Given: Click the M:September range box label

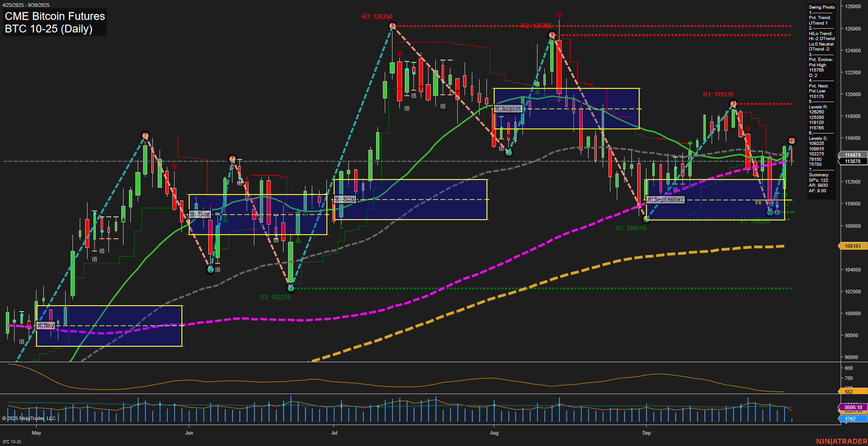Looking at the screenshot, I should click(x=666, y=199).
